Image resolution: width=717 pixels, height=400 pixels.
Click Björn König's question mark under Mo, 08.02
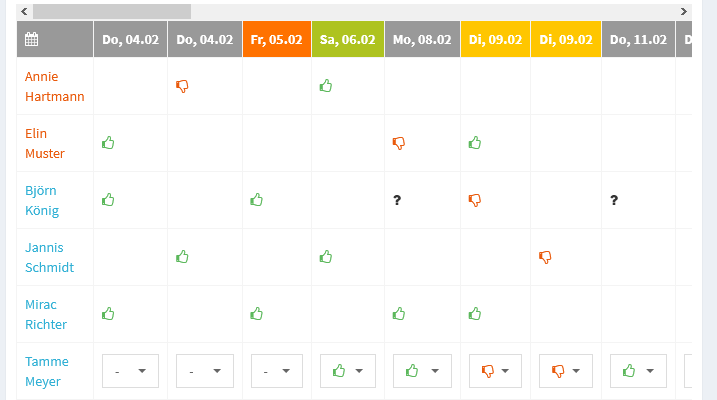pyautogui.click(x=397, y=200)
